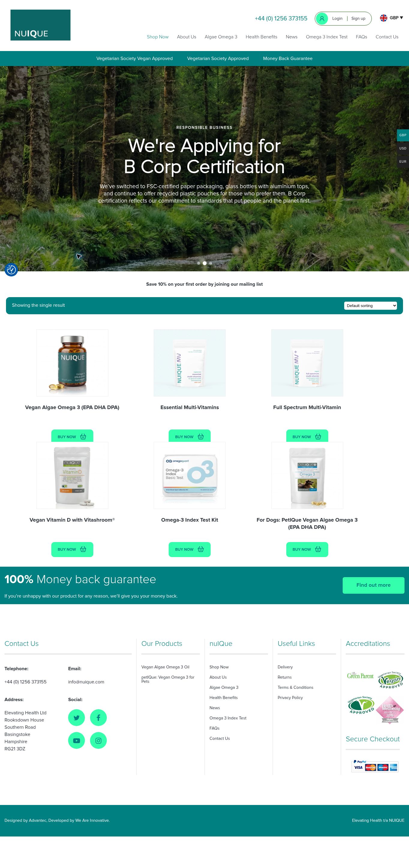The width and height of the screenshot is (409, 868).
Task: Select GBP in side currency switcher
Action: [x=403, y=135]
